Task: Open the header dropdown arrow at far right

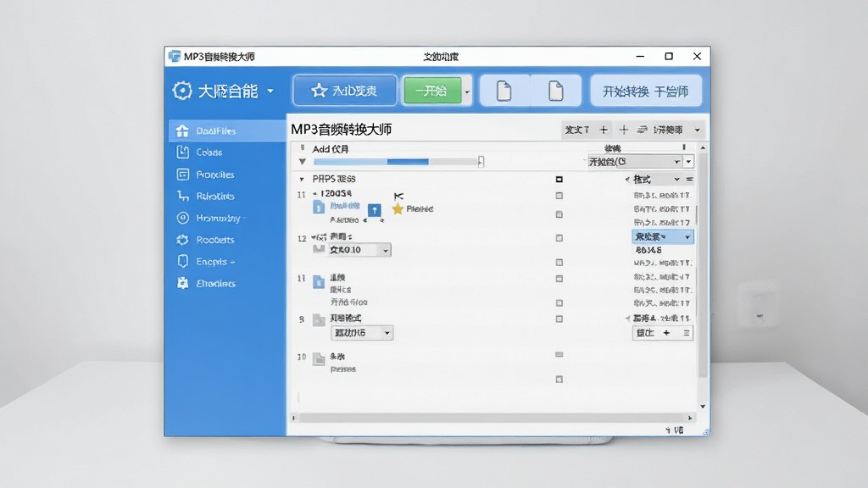Action: (x=697, y=130)
